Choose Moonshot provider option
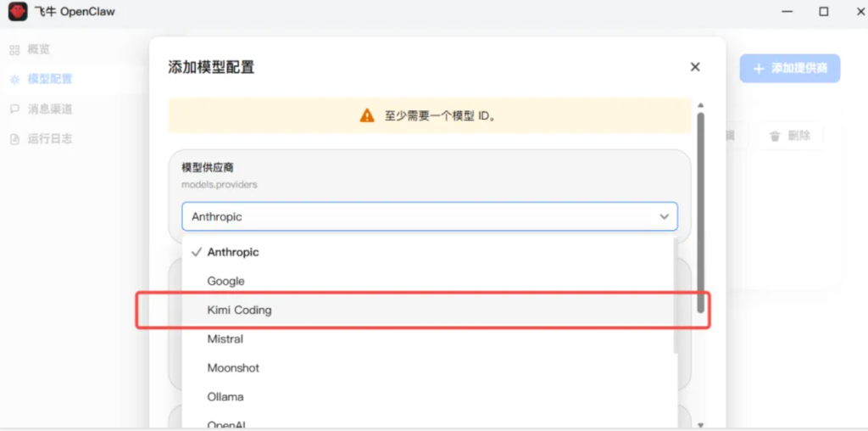The image size is (868, 431). [x=233, y=367]
